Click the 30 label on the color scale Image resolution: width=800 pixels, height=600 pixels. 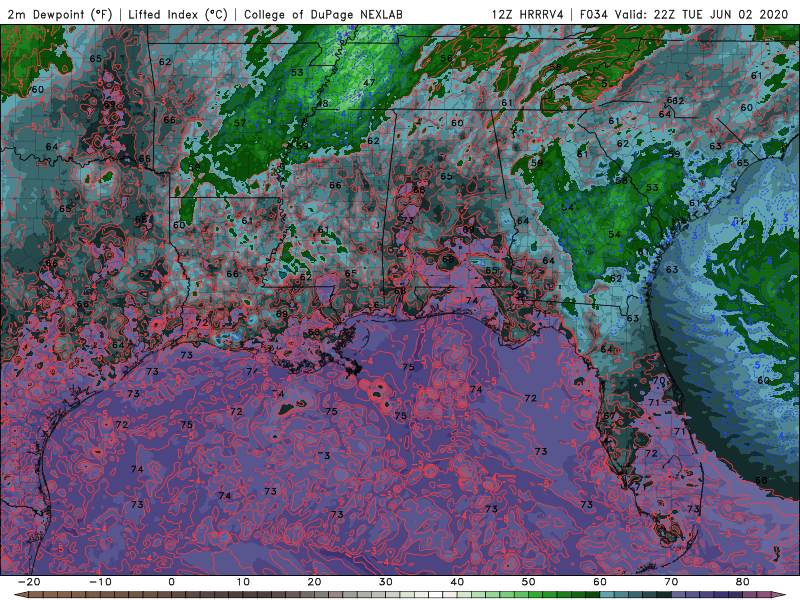pyautogui.click(x=386, y=582)
